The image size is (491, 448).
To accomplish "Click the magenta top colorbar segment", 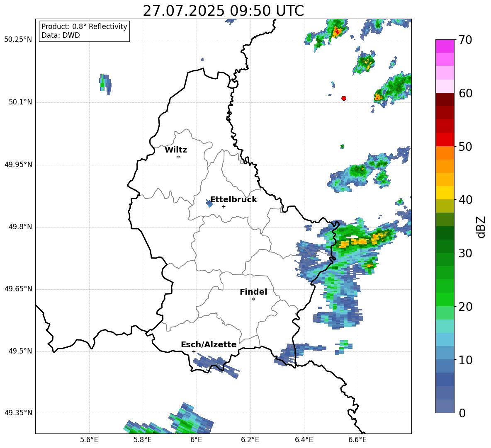I will click(445, 46).
